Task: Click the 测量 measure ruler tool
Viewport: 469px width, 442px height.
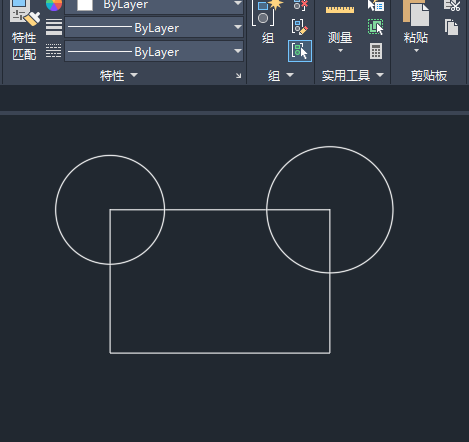Action: coord(340,22)
